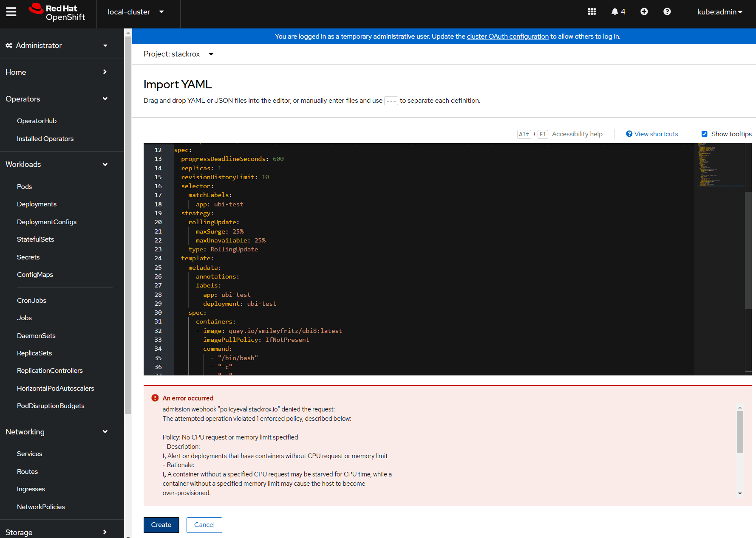Viewport: 756px width, 538px height.
Task: Open the local-cluster dropdown
Action: (x=136, y=12)
